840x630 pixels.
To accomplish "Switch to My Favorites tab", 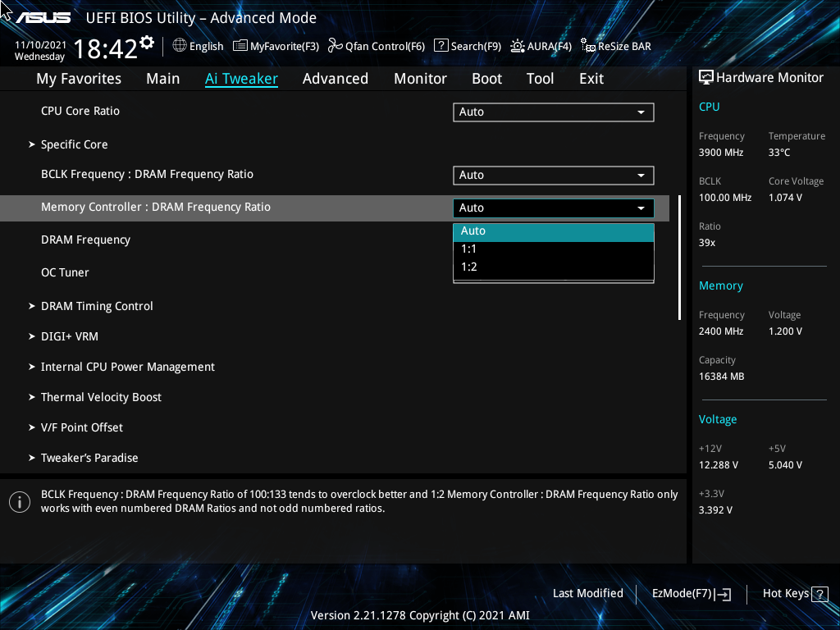I will (x=79, y=79).
